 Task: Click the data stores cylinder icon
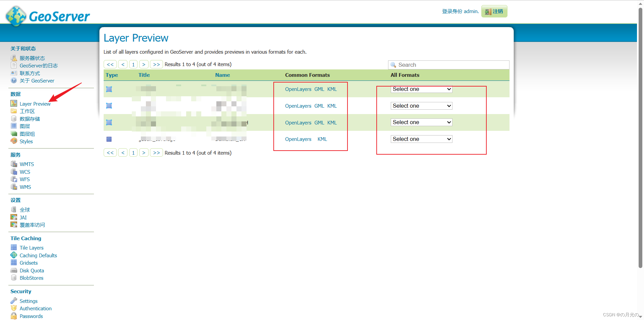coord(14,119)
